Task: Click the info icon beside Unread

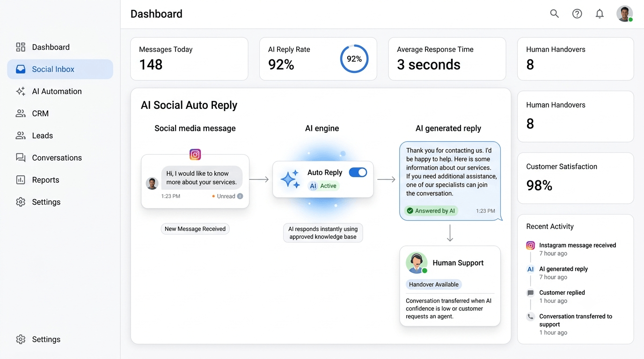Action: coord(240,196)
